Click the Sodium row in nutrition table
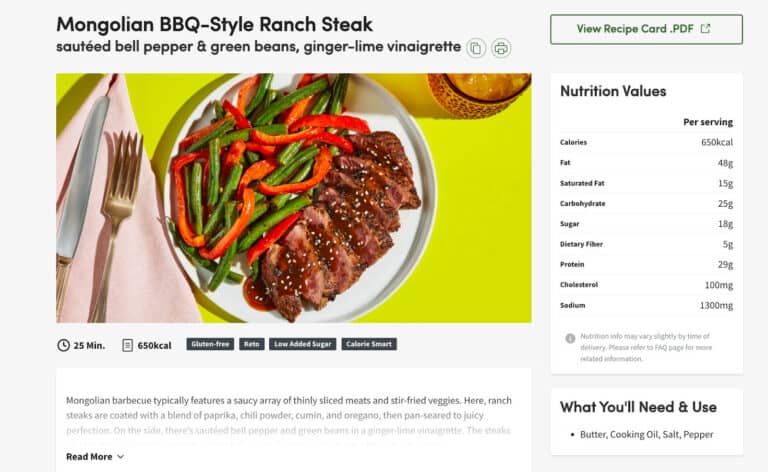 (647, 306)
